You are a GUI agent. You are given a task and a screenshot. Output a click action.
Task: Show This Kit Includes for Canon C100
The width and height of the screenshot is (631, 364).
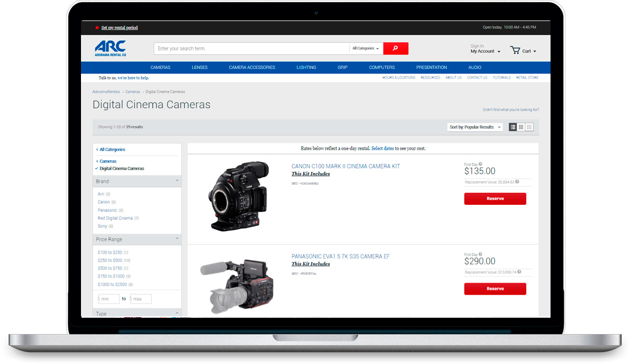(x=311, y=174)
